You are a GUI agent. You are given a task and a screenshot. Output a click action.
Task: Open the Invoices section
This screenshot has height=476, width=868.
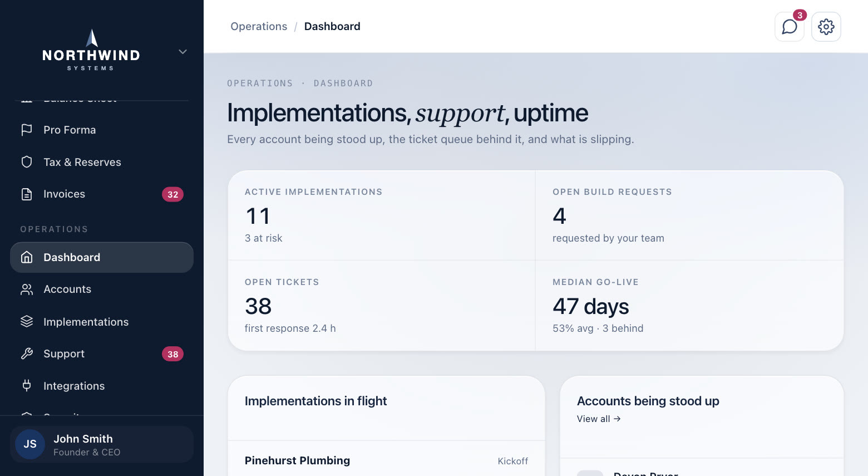102,194
